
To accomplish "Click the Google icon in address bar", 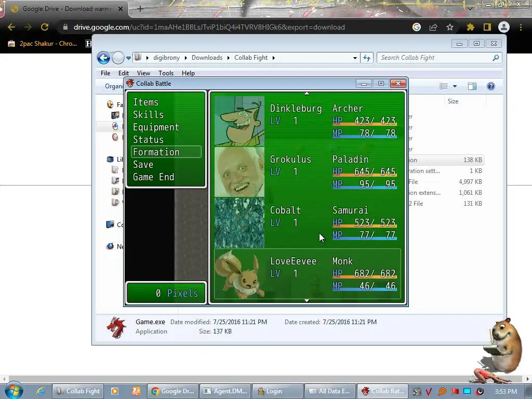I will [417, 27].
